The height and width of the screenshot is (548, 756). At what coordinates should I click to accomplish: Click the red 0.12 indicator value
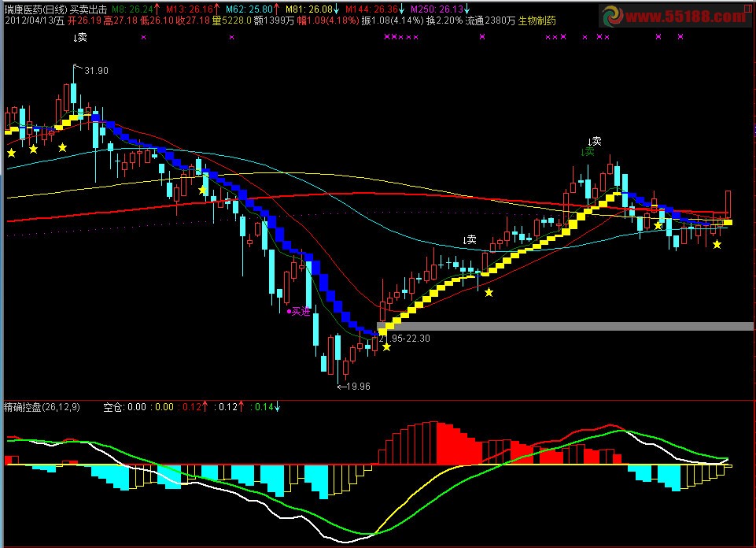tap(192, 406)
